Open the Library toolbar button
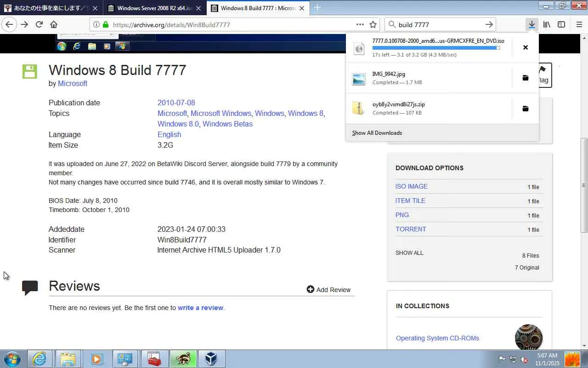The height and width of the screenshot is (368, 588). (x=547, y=24)
